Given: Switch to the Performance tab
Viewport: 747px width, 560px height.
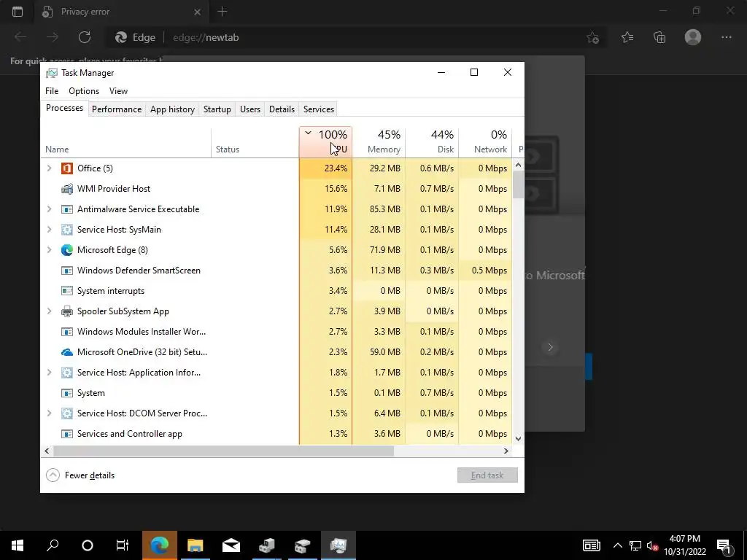Looking at the screenshot, I should 117,109.
